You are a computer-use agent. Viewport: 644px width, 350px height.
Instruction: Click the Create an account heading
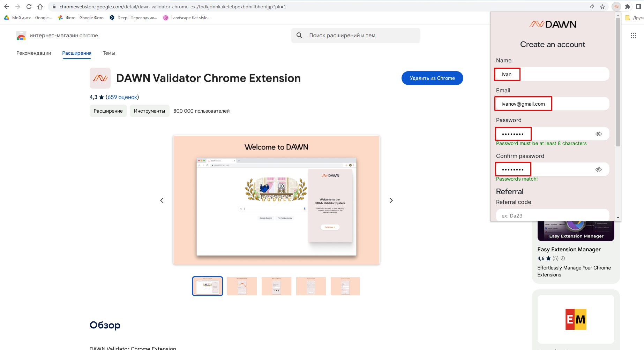click(553, 45)
